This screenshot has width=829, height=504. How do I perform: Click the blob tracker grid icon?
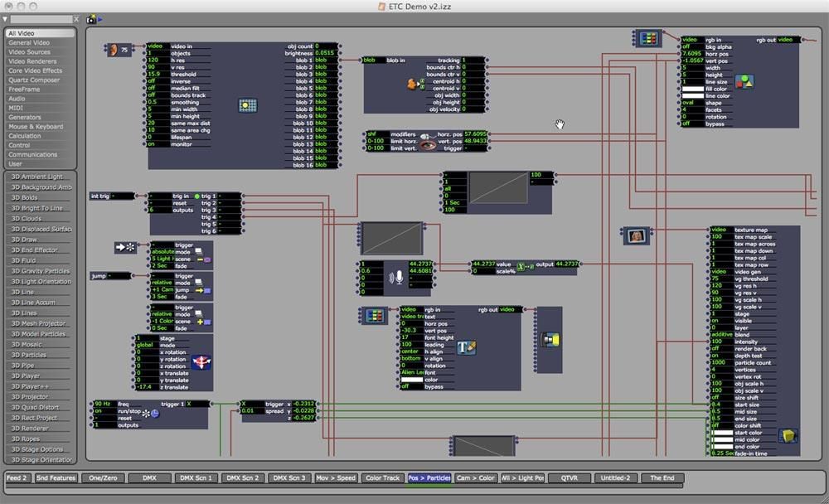(x=247, y=105)
